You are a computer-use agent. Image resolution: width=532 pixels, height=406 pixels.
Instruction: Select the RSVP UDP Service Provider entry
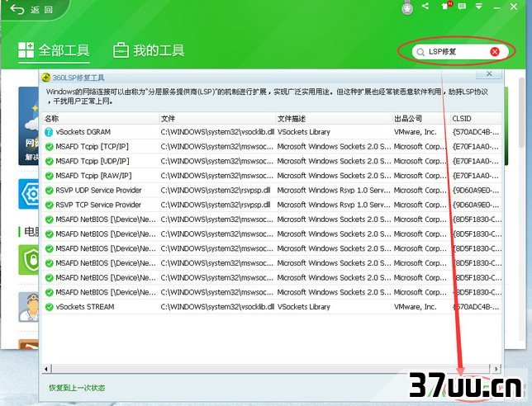(98, 191)
